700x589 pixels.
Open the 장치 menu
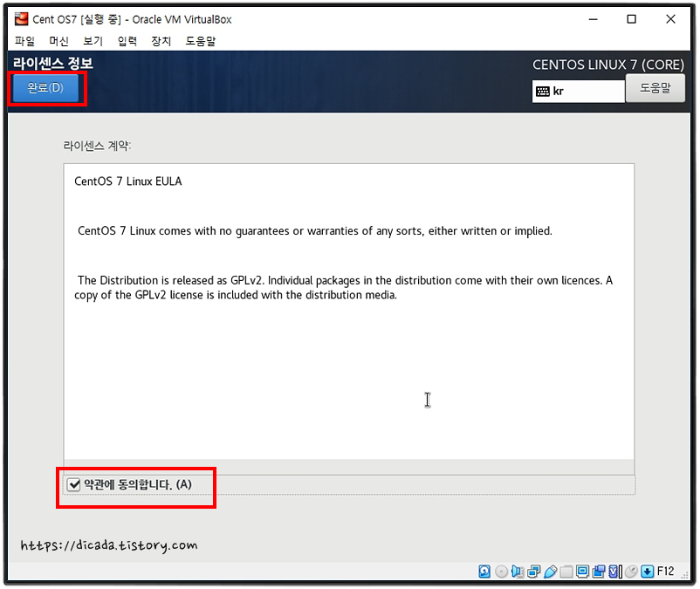[161, 41]
